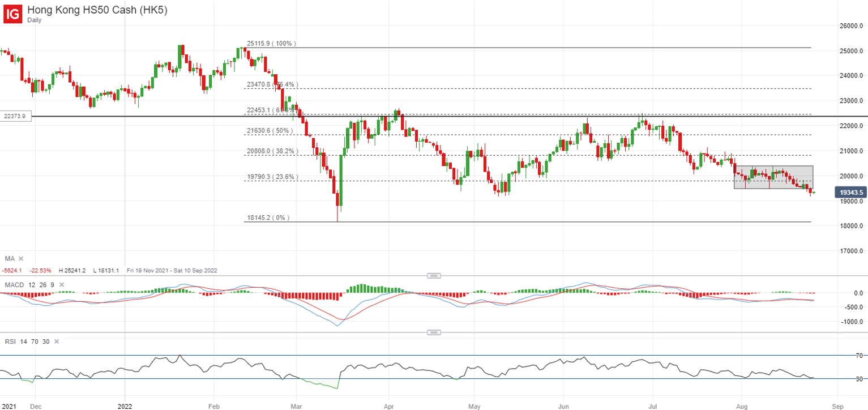Image resolution: width=868 pixels, height=410 pixels.
Task: Click the 23470.8 Fibonacci level label
Action: (x=272, y=84)
